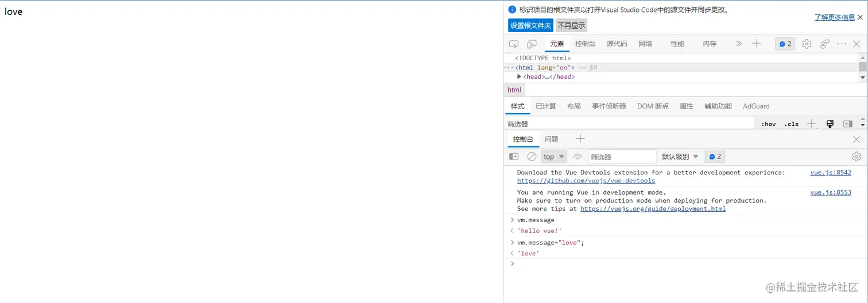868x303 pixels.
Task: Select the <!DOCTYPE html> line
Action: (x=542, y=58)
